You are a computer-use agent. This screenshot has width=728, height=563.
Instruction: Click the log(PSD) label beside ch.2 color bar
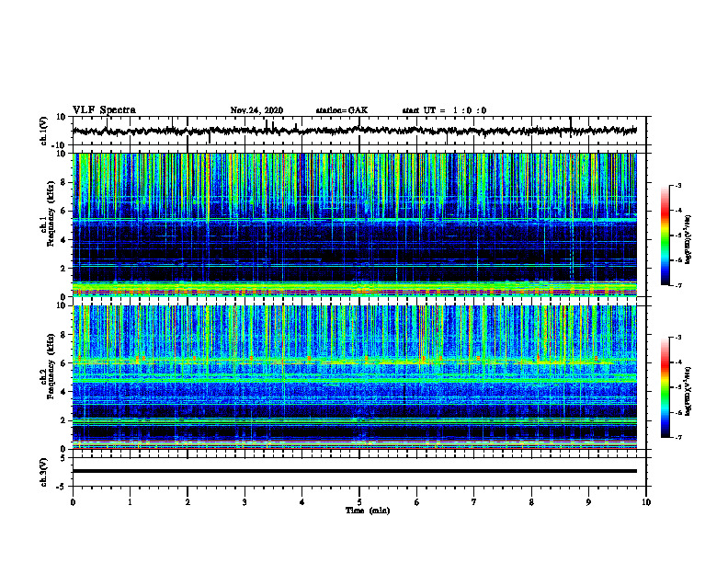pyautogui.click(x=688, y=391)
